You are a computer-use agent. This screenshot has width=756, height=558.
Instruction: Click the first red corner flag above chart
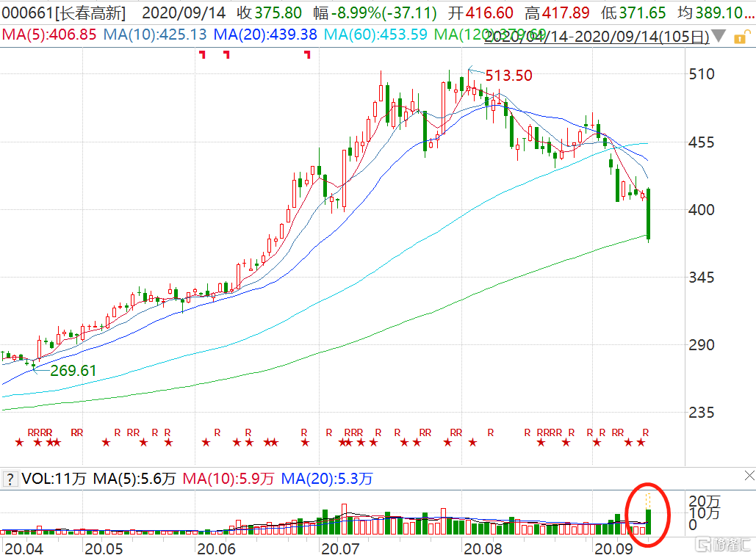click(202, 54)
